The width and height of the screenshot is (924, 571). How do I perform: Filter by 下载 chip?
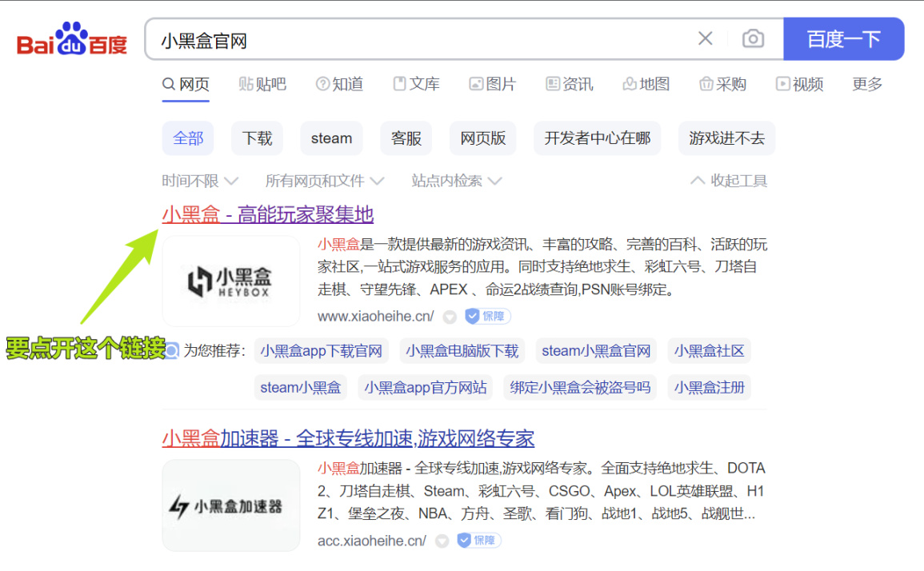[x=257, y=138]
